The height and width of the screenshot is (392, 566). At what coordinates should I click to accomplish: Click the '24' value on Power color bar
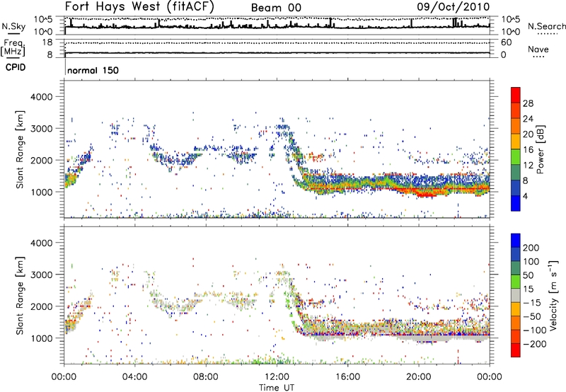coord(528,119)
